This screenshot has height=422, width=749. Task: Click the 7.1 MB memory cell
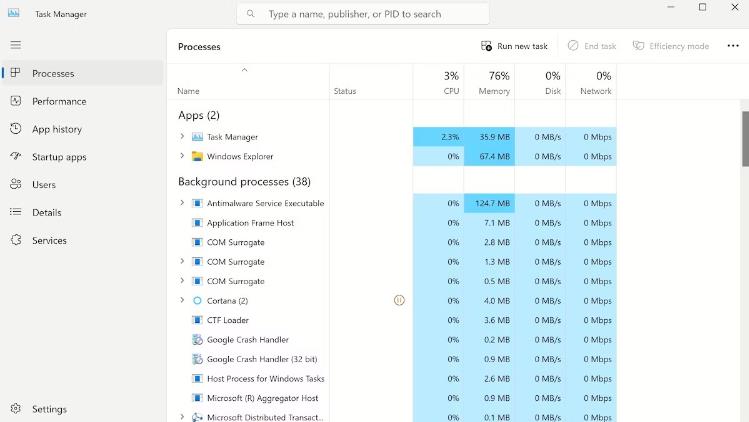coord(489,223)
